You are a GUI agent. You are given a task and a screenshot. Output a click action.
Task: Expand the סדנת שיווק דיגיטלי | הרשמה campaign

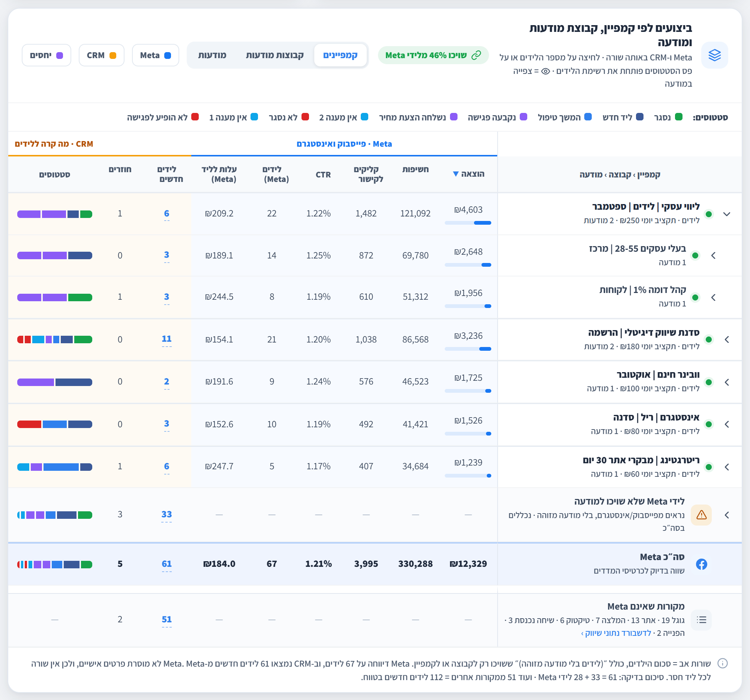[727, 339]
